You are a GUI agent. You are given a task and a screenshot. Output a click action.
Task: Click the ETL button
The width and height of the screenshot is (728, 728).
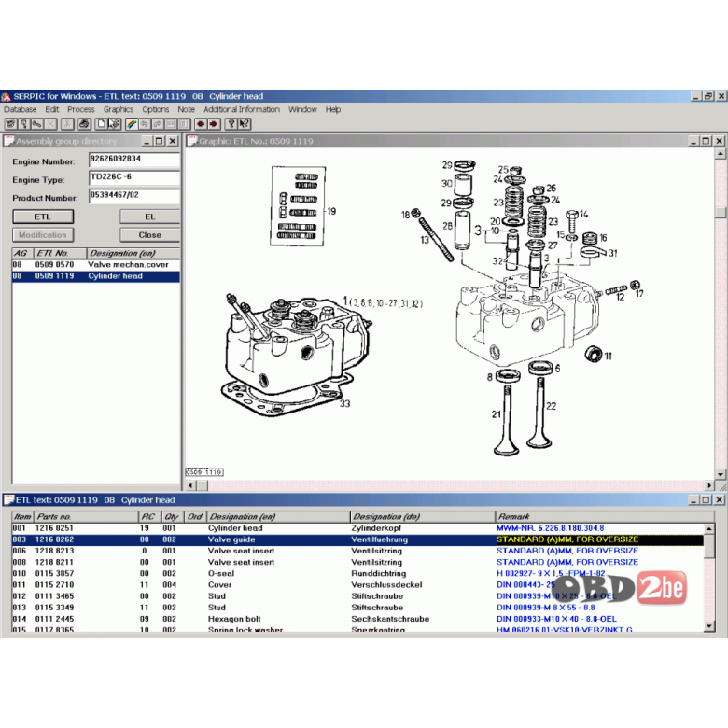point(43,217)
